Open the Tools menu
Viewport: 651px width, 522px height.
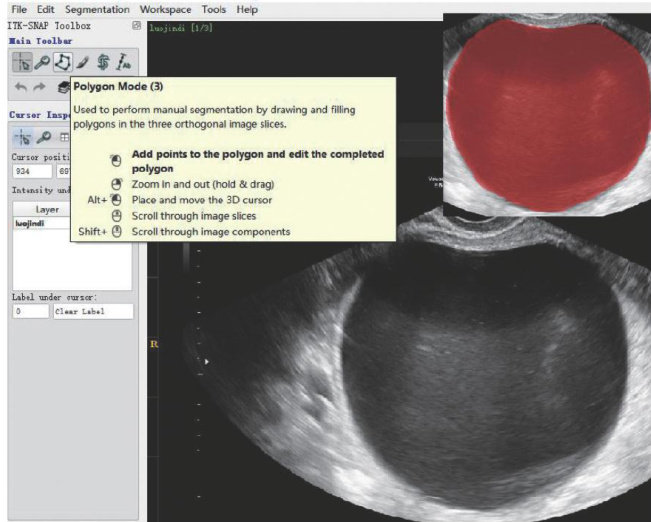pos(213,9)
